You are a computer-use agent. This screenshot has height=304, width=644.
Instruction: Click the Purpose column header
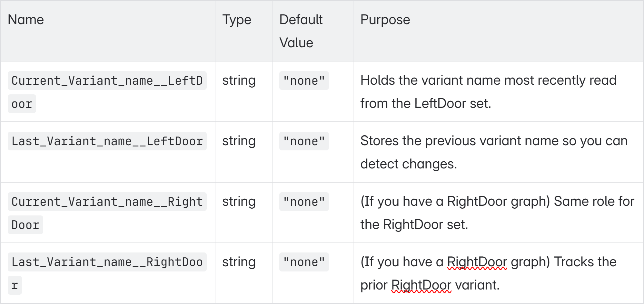pyautogui.click(x=385, y=20)
